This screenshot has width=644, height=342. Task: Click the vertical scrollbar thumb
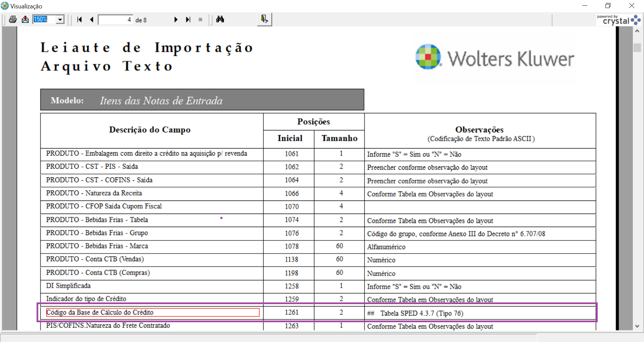click(x=637, y=47)
